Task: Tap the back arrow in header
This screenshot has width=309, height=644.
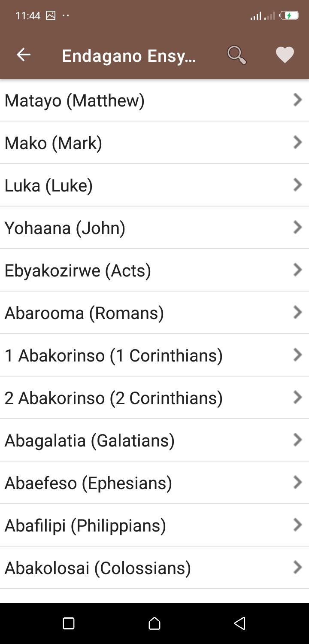Action: 24,55
